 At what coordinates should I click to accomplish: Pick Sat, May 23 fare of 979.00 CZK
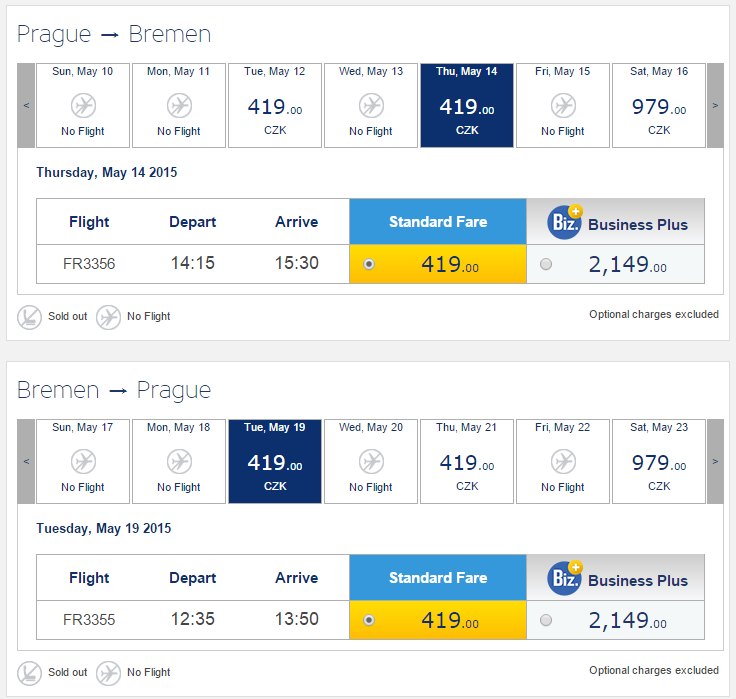click(x=659, y=461)
